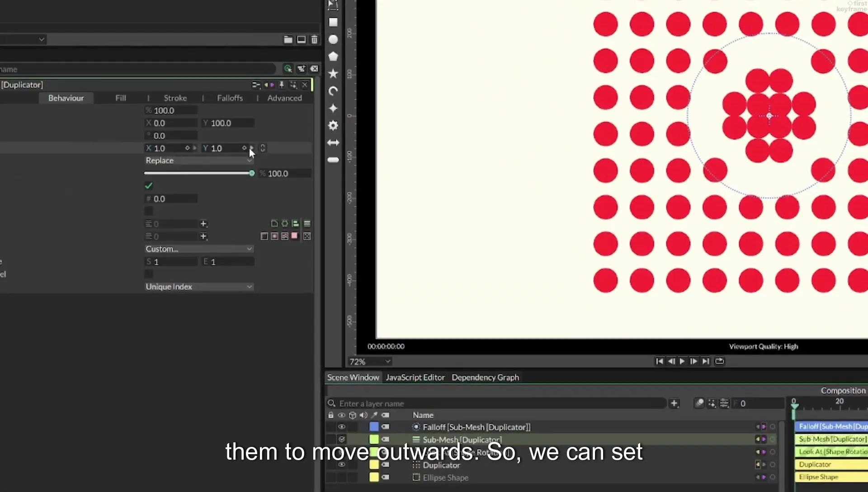Click the trash icon in asset panel

pyautogui.click(x=314, y=39)
